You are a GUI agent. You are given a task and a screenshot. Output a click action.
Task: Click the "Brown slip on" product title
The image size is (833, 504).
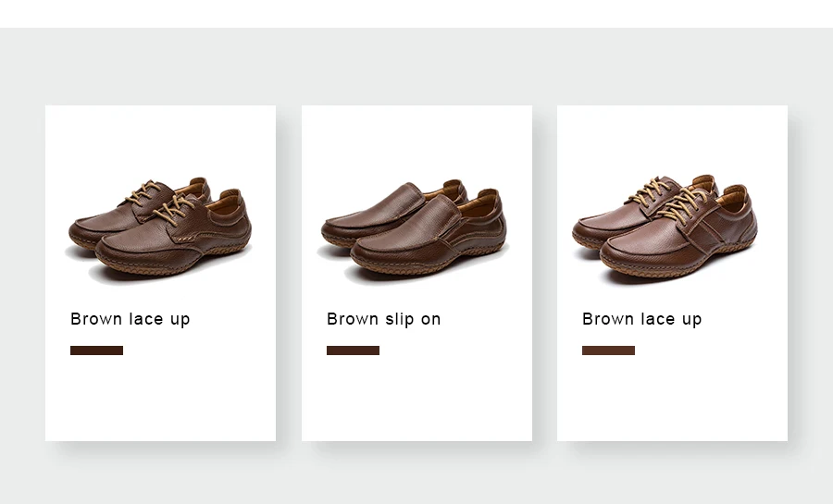coord(383,319)
